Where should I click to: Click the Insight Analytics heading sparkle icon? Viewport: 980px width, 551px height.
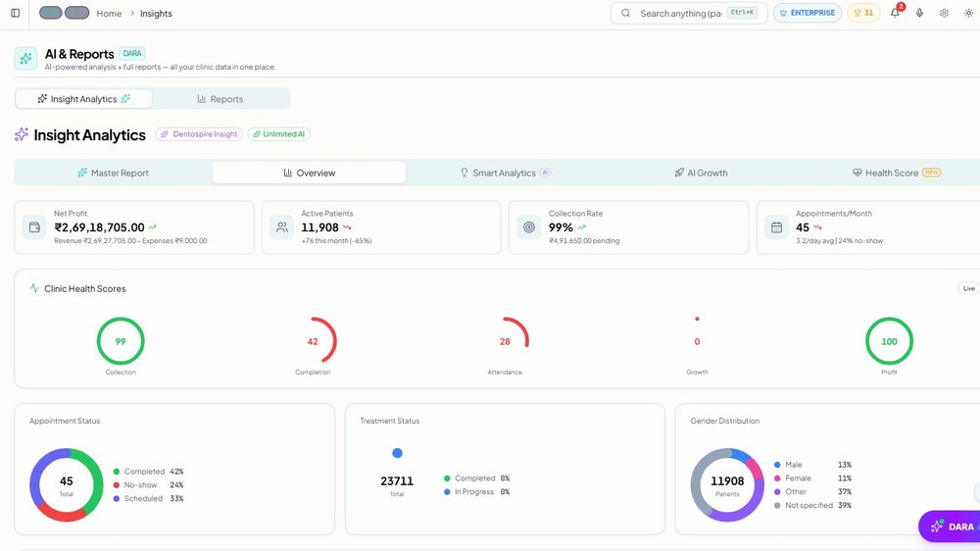[22, 134]
